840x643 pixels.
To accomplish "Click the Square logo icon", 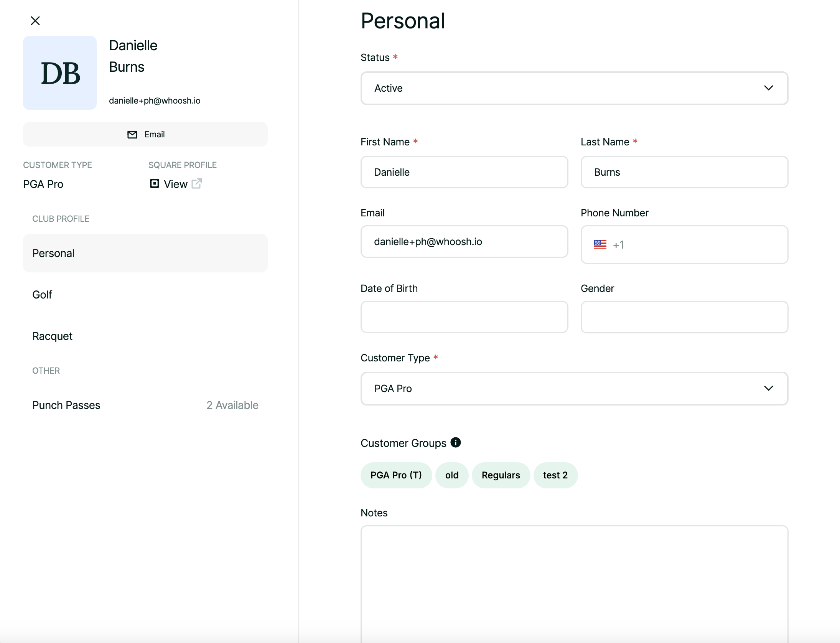I will point(154,184).
